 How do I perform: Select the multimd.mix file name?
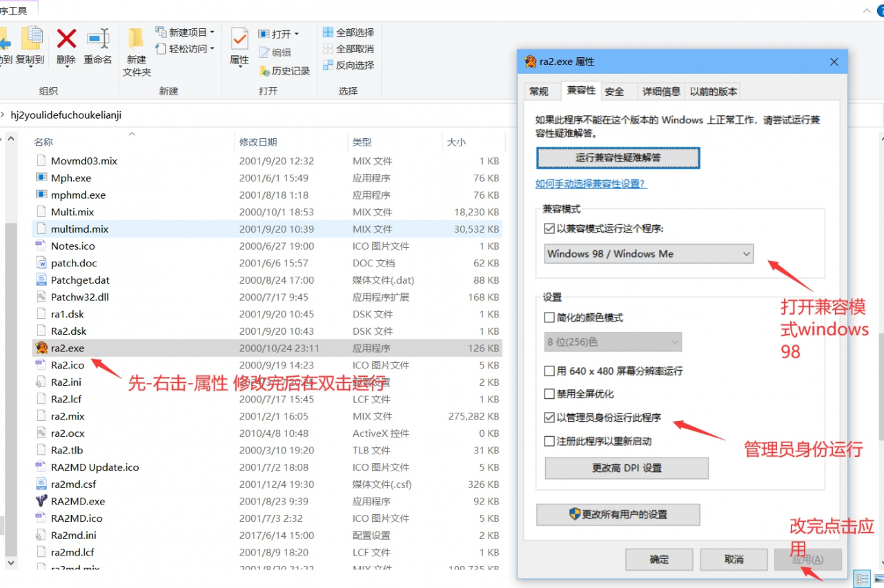click(79, 229)
